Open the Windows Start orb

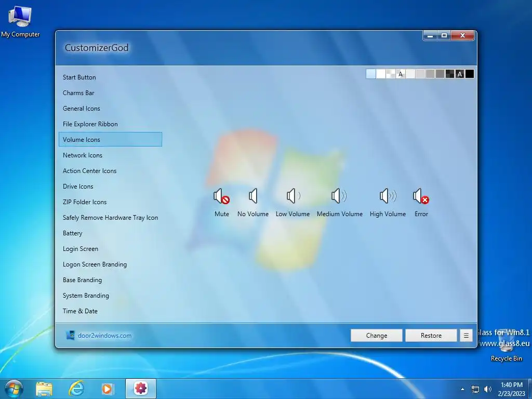tap(14, 389)
